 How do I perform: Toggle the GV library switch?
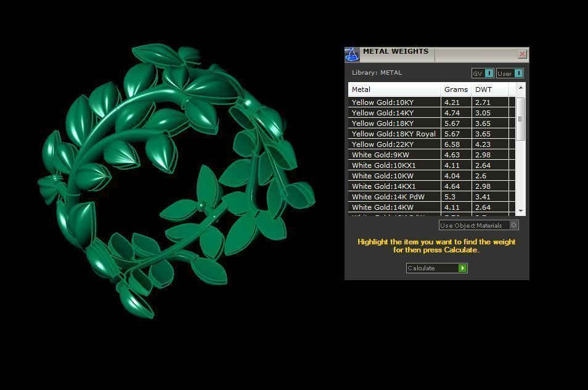click(483, 73)
